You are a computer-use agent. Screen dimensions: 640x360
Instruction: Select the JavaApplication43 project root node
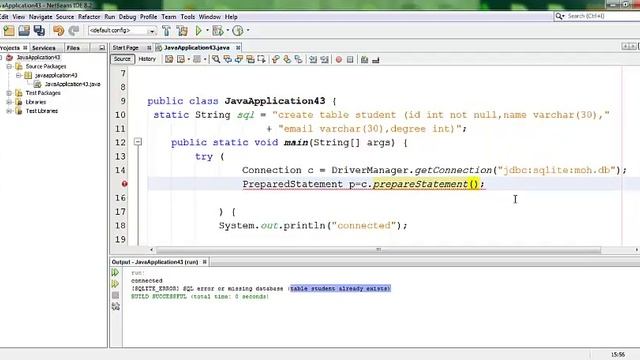[x=38, y=58]
